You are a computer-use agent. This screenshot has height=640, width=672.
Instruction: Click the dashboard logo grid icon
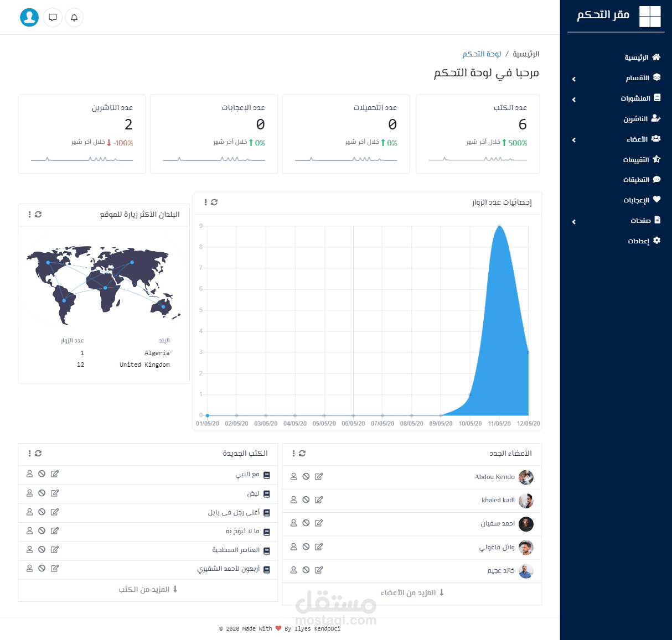click(x=650, y=17)
